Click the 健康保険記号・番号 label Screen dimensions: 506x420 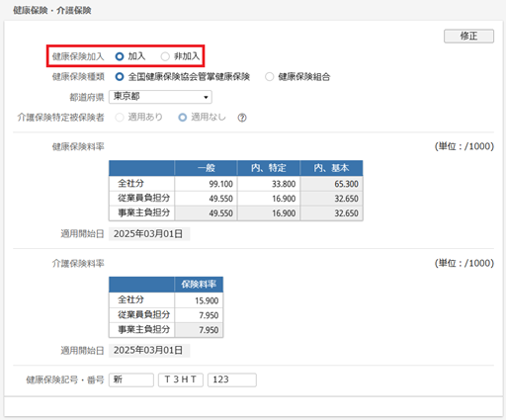(65, 379)
